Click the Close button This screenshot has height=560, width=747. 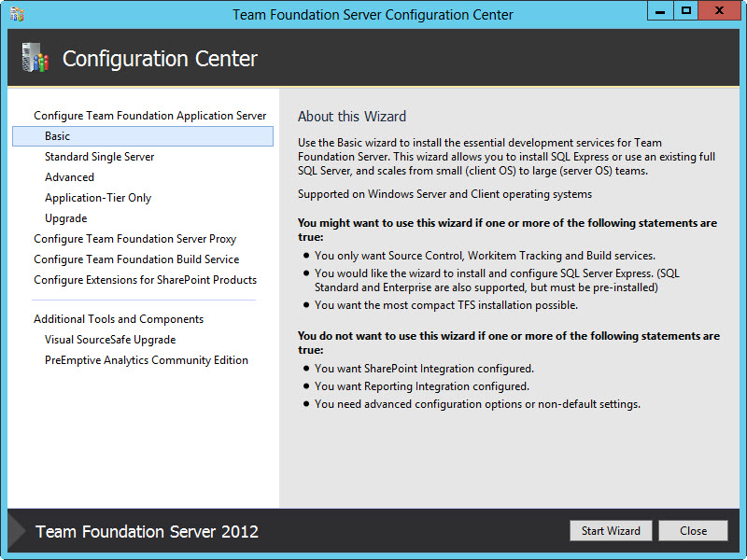(x=693, y=530)
